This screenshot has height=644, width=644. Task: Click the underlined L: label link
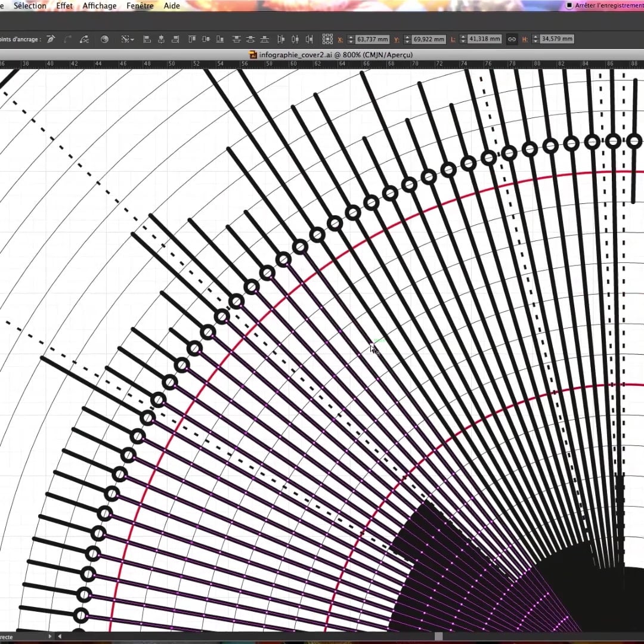click(x=453, y=40)
